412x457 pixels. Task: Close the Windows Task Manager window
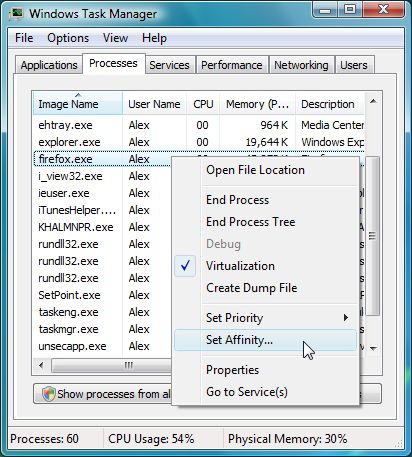[x=383, y=10]
